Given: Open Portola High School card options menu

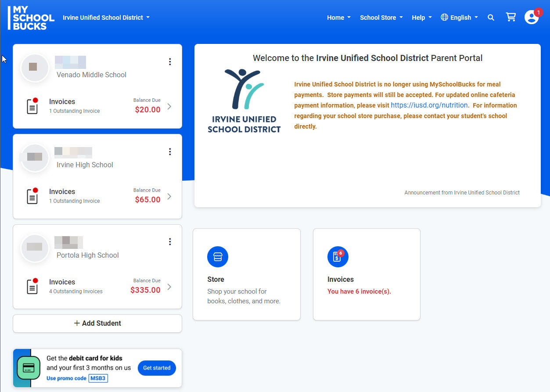Looking at the screenshot, I should click(x=170, y=242).
